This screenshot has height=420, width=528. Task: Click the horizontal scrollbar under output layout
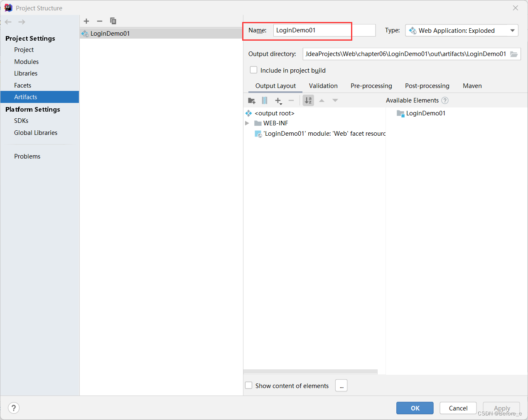310,372
